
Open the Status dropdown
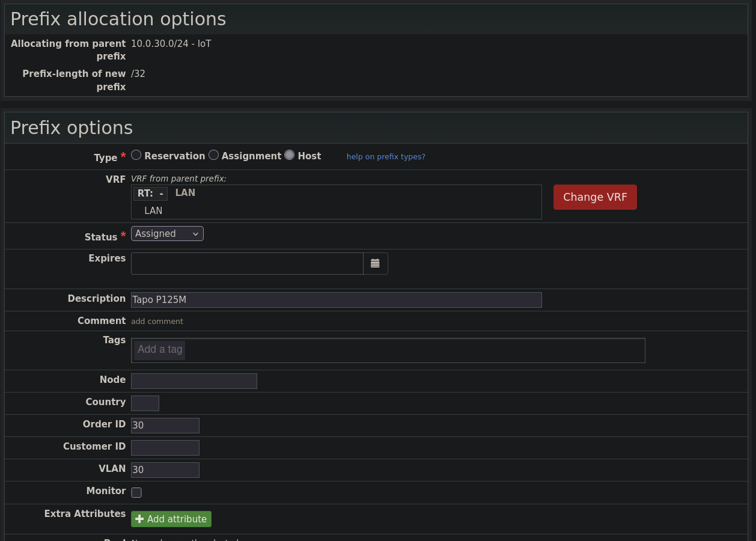(x=167, y=234)
